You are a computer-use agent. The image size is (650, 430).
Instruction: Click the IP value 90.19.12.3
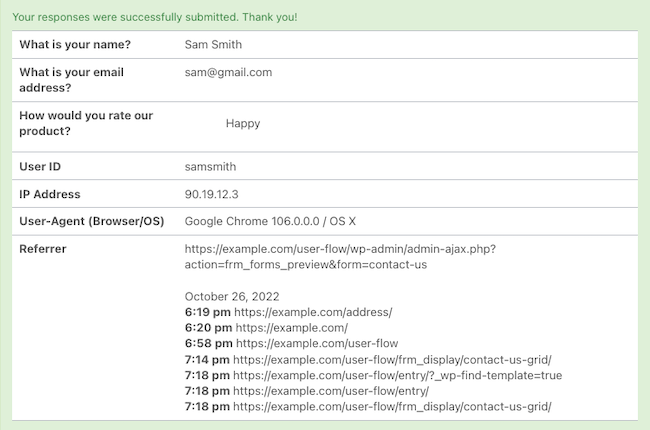click(x=211, y=194)
